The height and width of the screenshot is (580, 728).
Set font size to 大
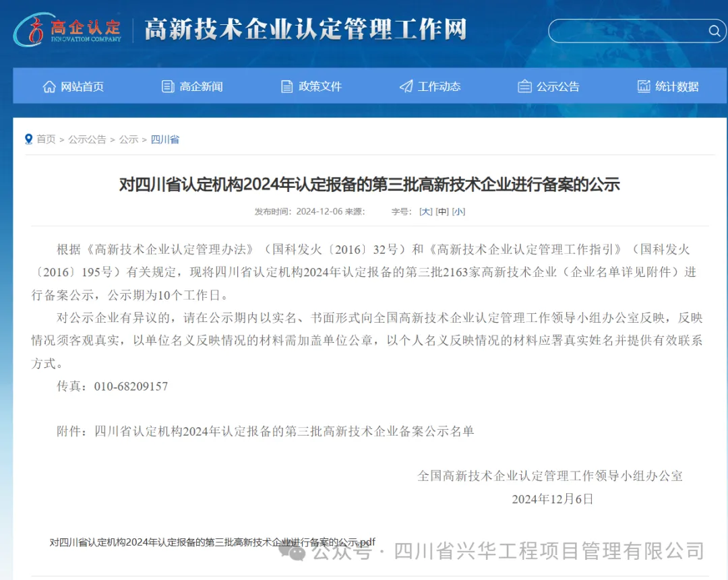[x=426, y=212]
